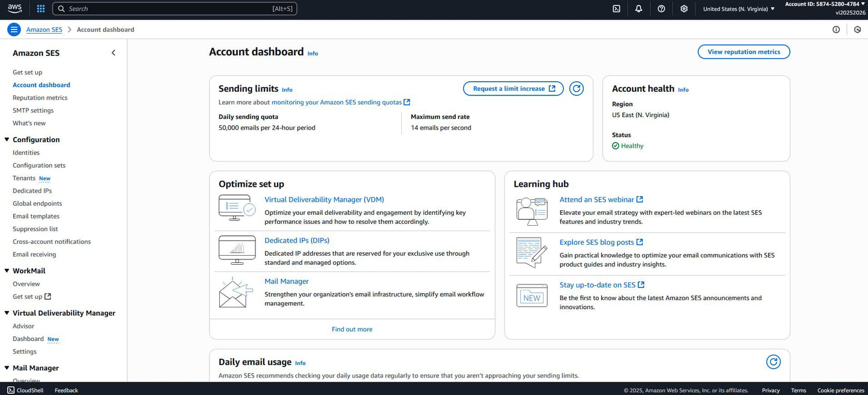This screenshot has height=395, width=868.
Task: Open the AWS services grid menu
Action: pyautogui.click(x=41, y=8)
